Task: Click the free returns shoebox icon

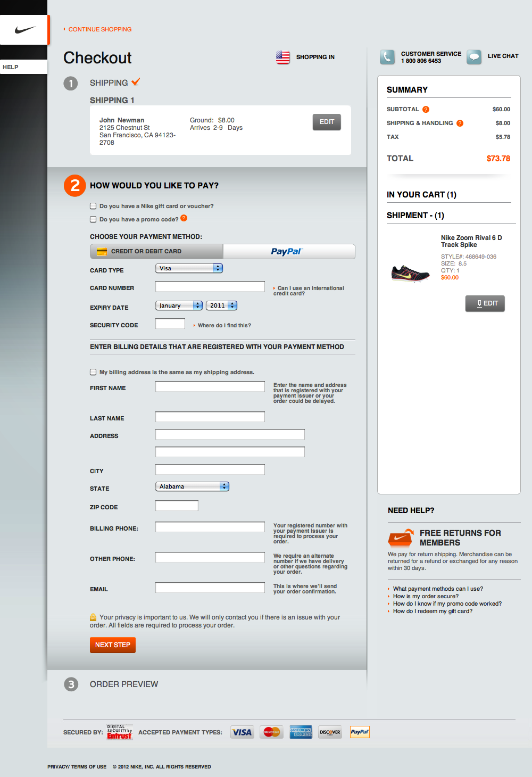Action: click(x=401, y=538)
